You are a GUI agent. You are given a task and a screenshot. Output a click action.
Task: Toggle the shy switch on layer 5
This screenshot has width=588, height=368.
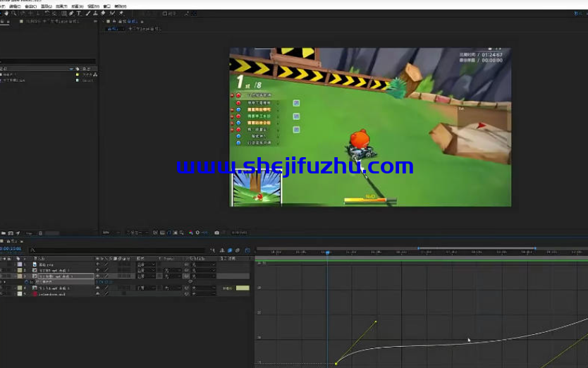coord(97,294)
